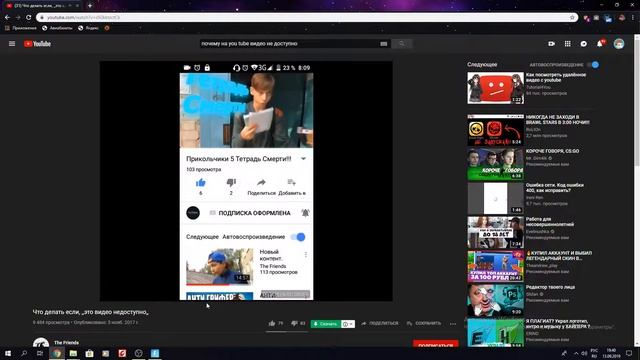Save the video (СОХРАНИТЬ)

424,323
